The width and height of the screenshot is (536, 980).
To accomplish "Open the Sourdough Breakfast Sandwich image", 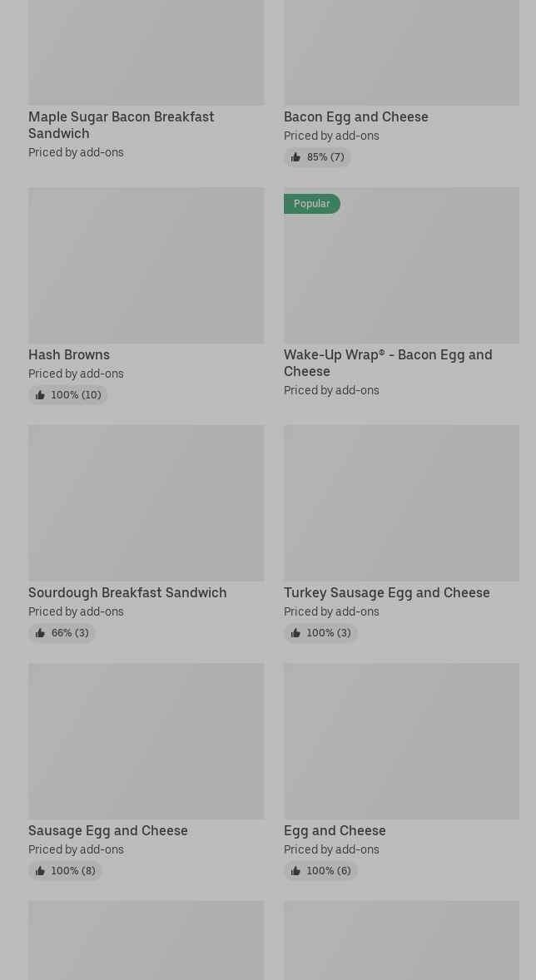I will click(146, 503).
